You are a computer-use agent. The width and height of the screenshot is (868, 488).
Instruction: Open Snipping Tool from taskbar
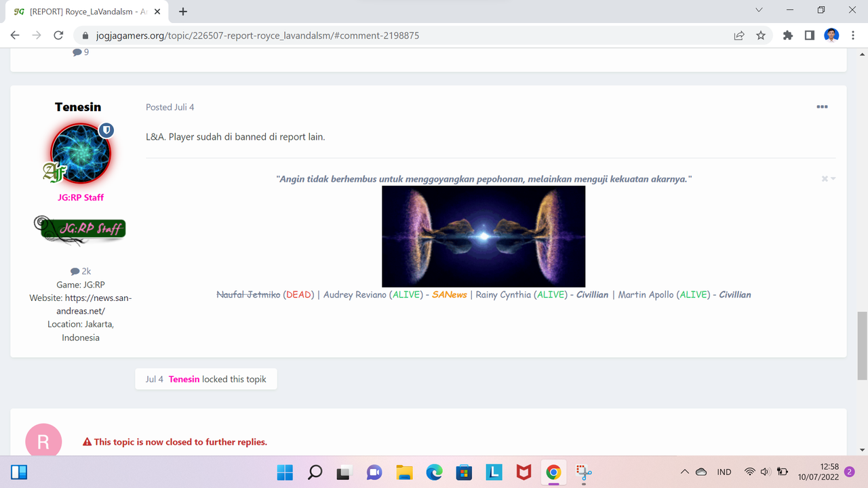pyautogui.click(x=583, y=472)
